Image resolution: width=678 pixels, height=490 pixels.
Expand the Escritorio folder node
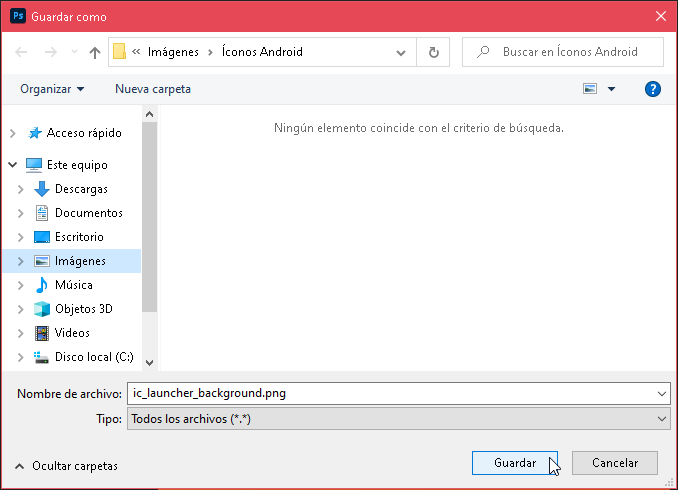[20, 237]
